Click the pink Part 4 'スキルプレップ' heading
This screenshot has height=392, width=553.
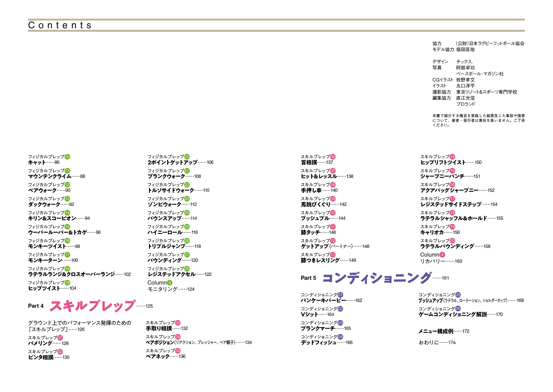coord(93,306)
